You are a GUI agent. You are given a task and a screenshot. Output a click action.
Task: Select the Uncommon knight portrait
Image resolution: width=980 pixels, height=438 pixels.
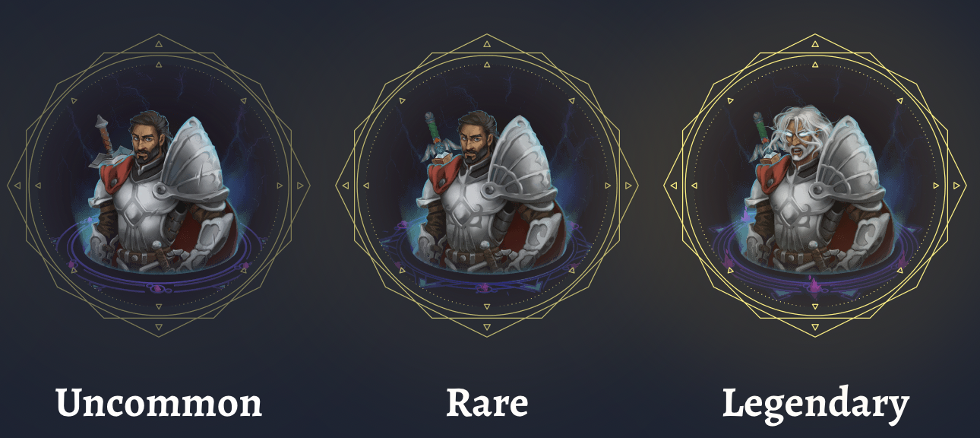click(x=159, y=186)
